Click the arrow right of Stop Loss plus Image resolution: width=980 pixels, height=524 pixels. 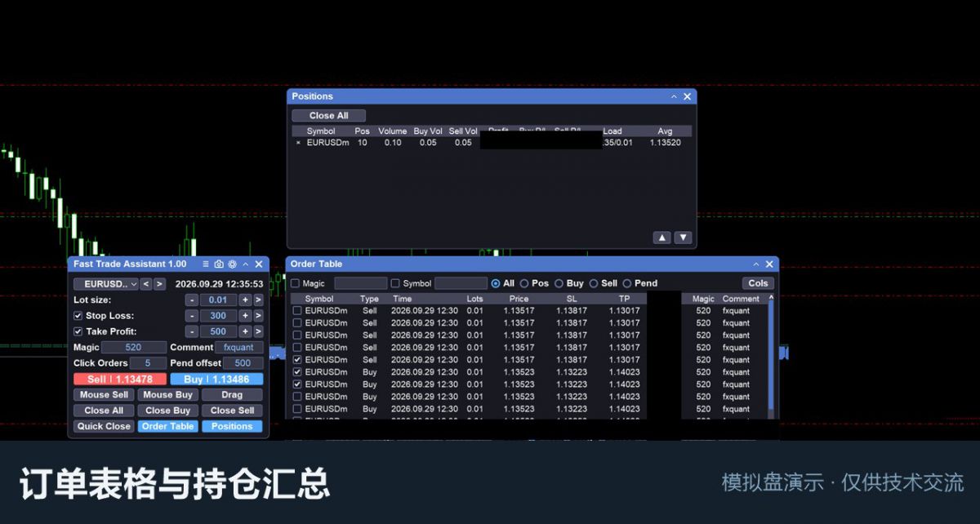click(258, 316)
